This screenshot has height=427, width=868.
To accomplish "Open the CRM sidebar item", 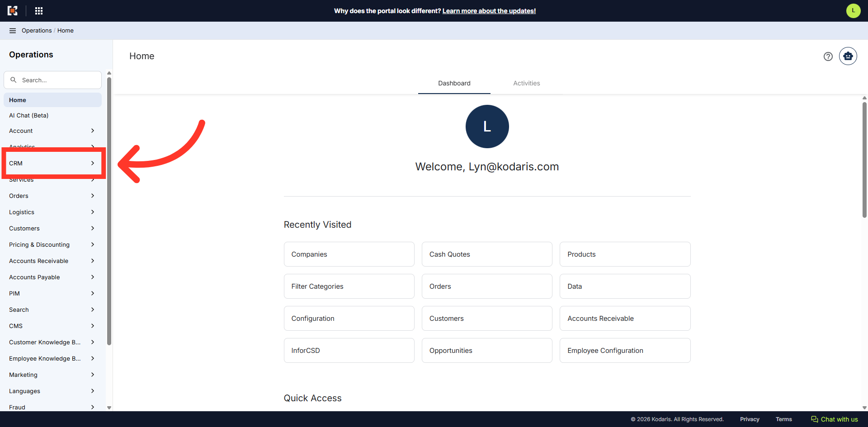I will (52, 163).
